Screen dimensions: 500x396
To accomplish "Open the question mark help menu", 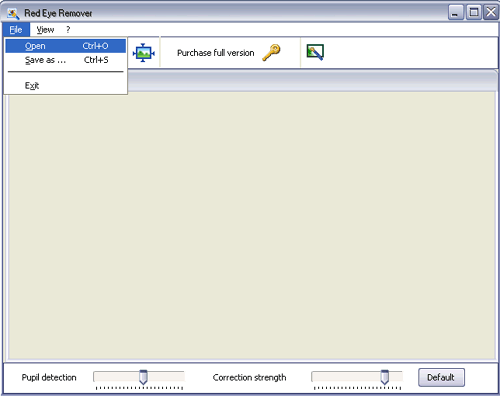I will [68, 30].
